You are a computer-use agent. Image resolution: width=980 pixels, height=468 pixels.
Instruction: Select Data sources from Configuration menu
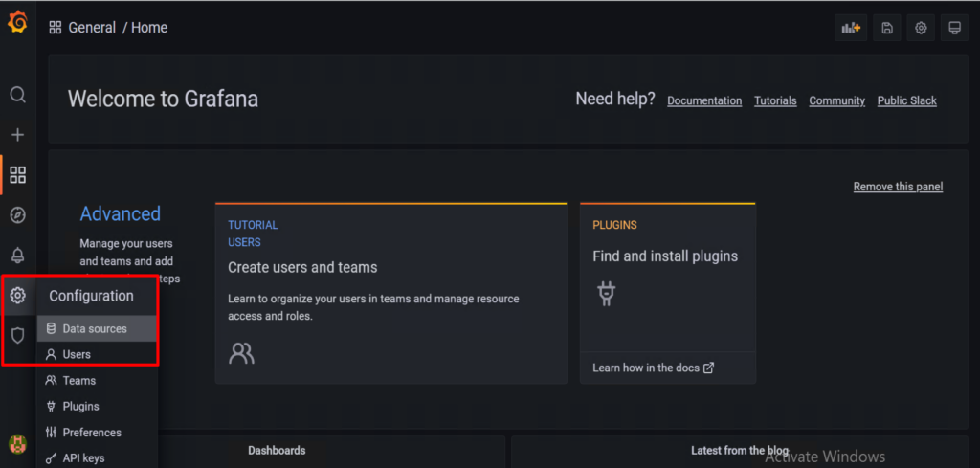click(x=94, y=329)
